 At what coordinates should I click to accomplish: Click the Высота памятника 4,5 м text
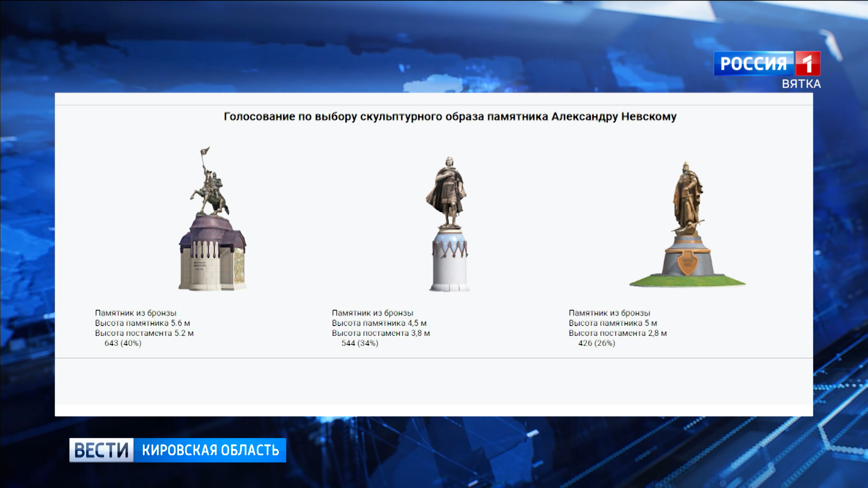pyautogui.click(x=379, y=323)
